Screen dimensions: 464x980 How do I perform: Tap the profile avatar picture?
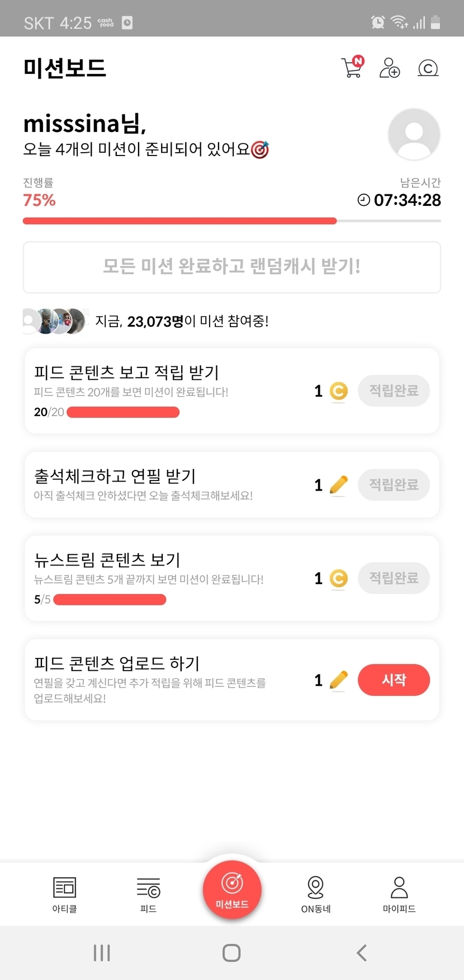pyautogui.click(x=414, y=135)
